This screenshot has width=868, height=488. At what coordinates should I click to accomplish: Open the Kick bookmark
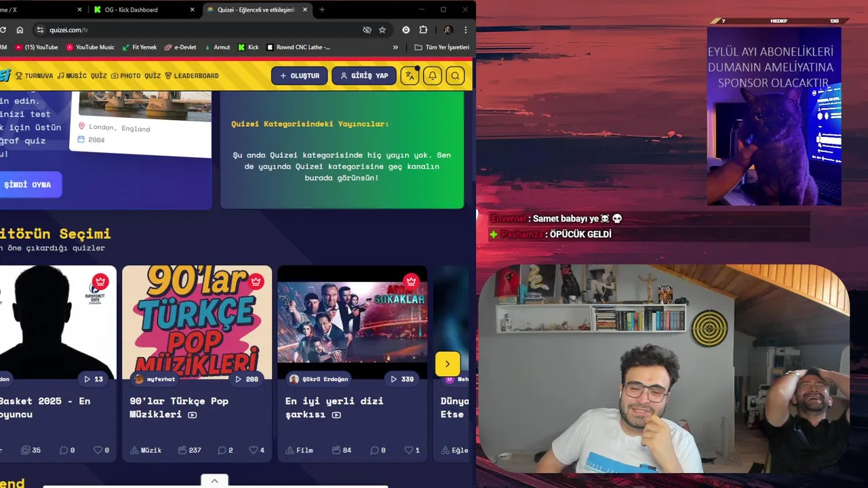coord(248,47)
